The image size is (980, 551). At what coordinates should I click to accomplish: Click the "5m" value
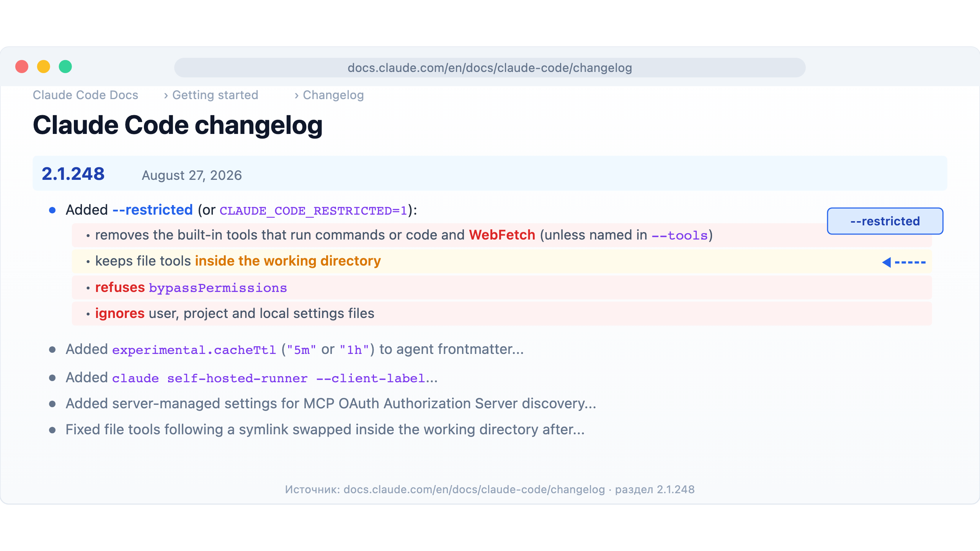[x=301, y=350]
